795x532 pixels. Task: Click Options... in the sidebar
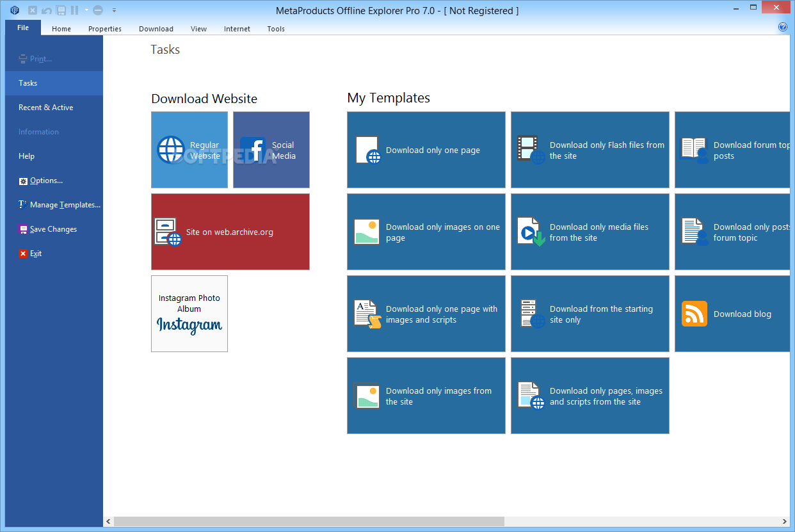(54, 181)
